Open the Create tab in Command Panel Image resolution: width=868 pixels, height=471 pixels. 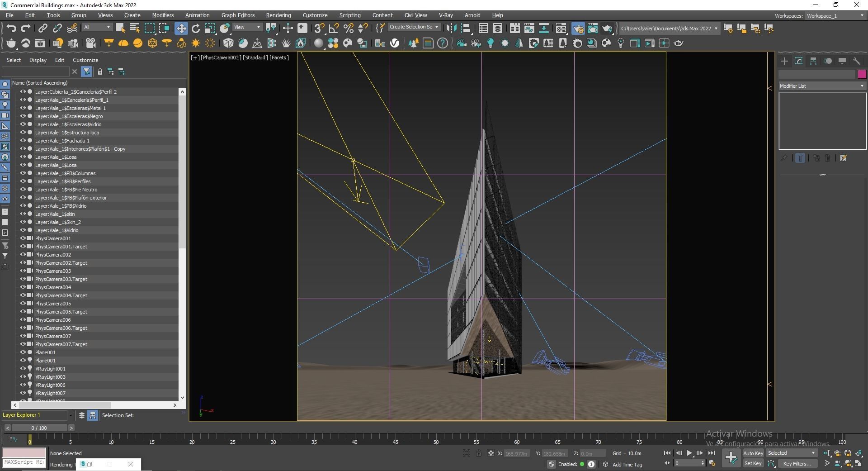[x=784, y=61]
